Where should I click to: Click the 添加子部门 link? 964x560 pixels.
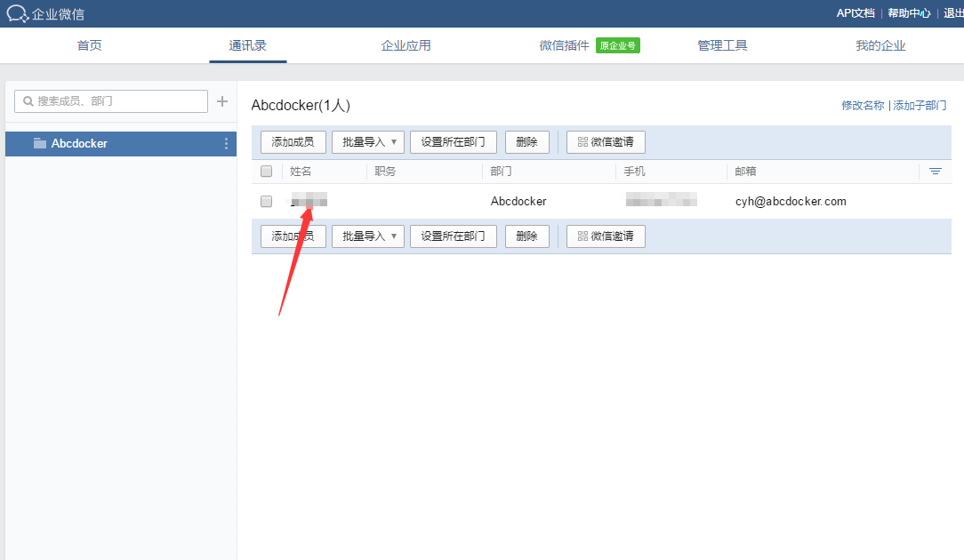pyautogui.click(x=920, y=105)
